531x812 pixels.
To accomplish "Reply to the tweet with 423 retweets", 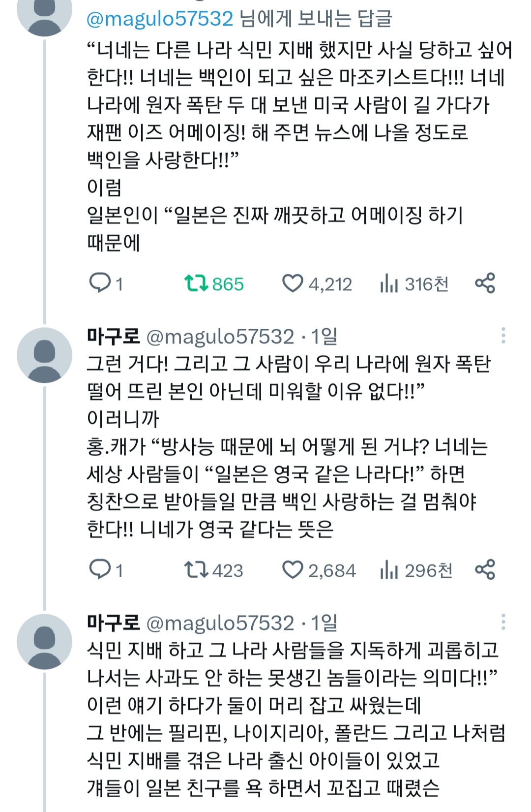I will coord(100,569).
